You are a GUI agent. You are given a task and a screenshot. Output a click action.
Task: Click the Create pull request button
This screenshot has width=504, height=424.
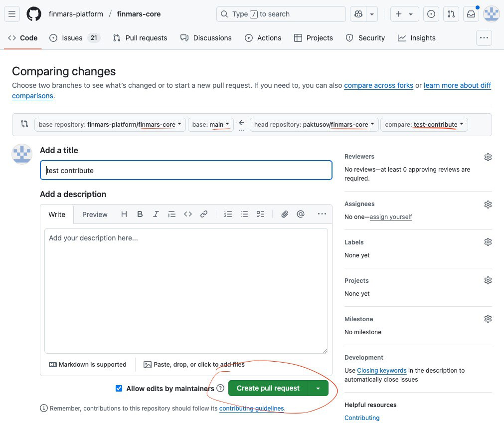(x=268, y=388)
